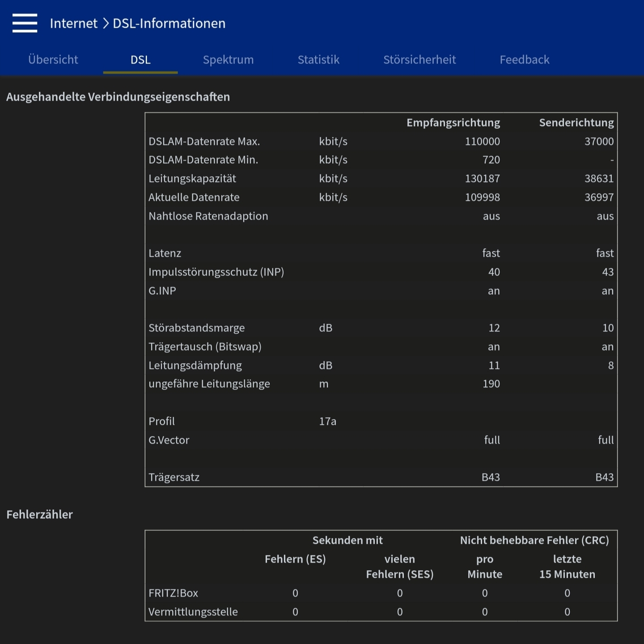Select the Leitungskapazität row label
The height and width of the screenshot is (644, 644).
(192, 179)
